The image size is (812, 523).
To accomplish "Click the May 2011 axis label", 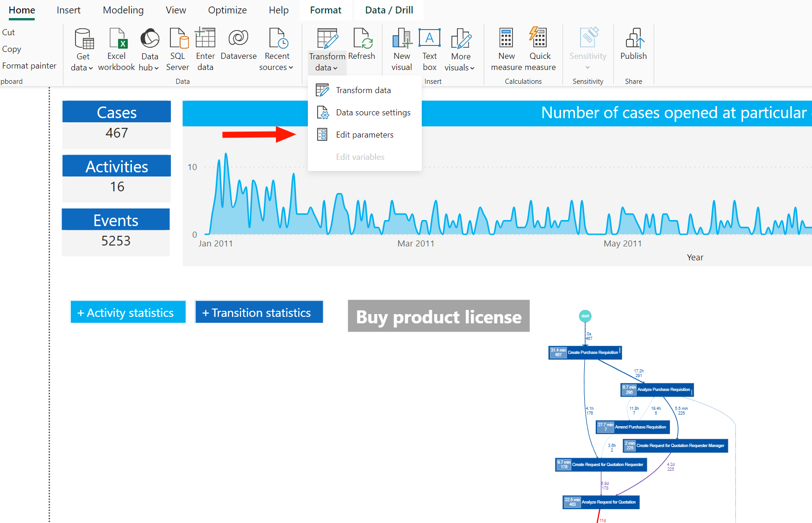I will [623, 244].
